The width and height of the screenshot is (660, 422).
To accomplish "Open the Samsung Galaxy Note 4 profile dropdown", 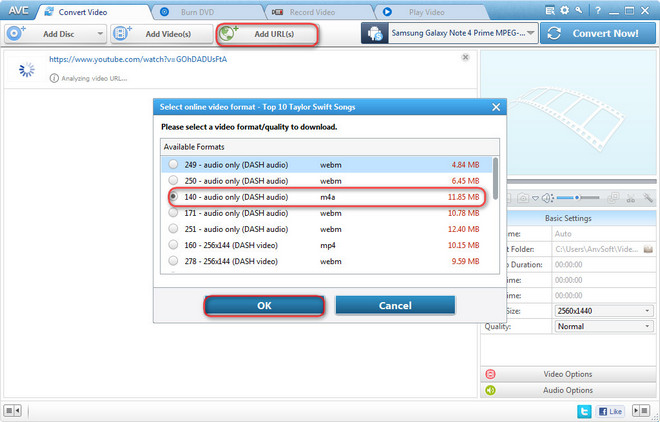I will click(530, 33).
